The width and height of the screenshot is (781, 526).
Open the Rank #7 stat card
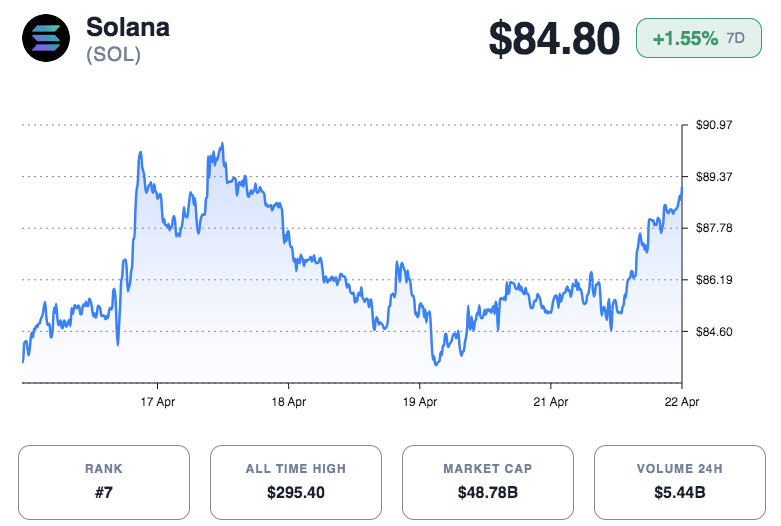coord(104,481)
